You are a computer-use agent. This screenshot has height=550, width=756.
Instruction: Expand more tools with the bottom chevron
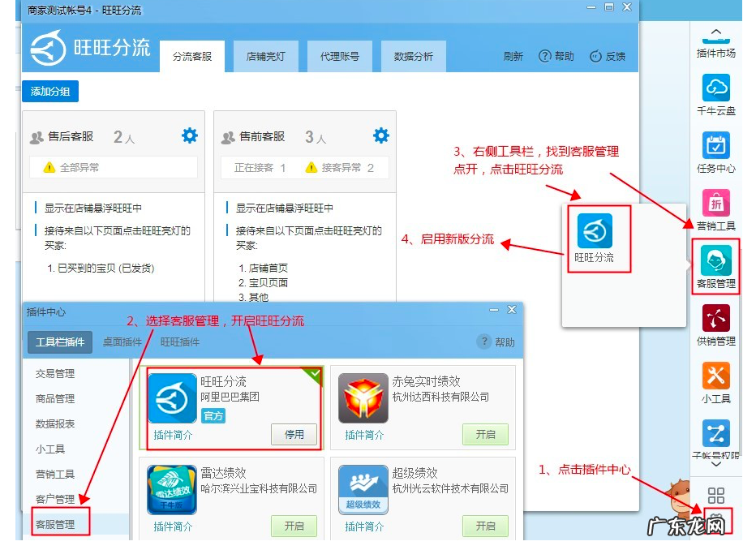click(x=715, y=464)
